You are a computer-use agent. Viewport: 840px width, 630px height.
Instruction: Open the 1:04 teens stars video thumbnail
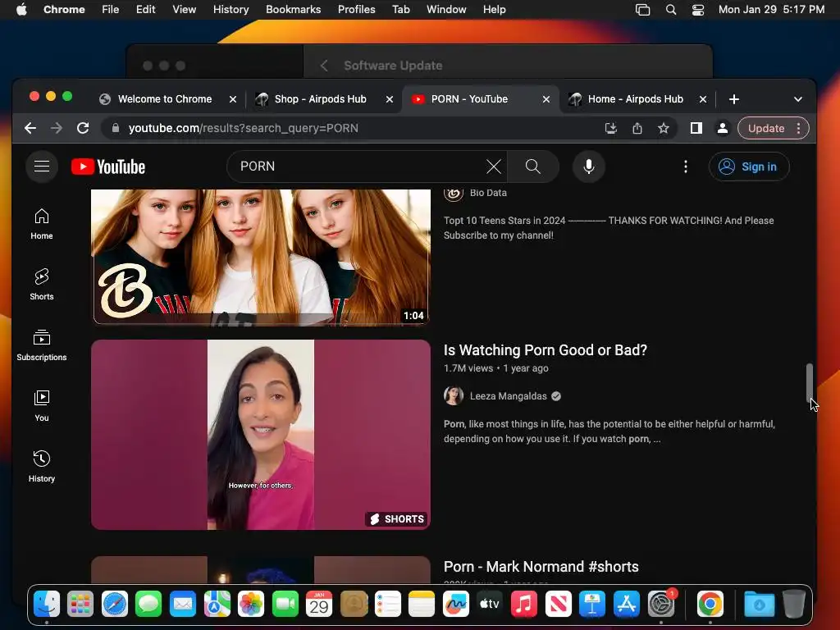click(261, 257)
